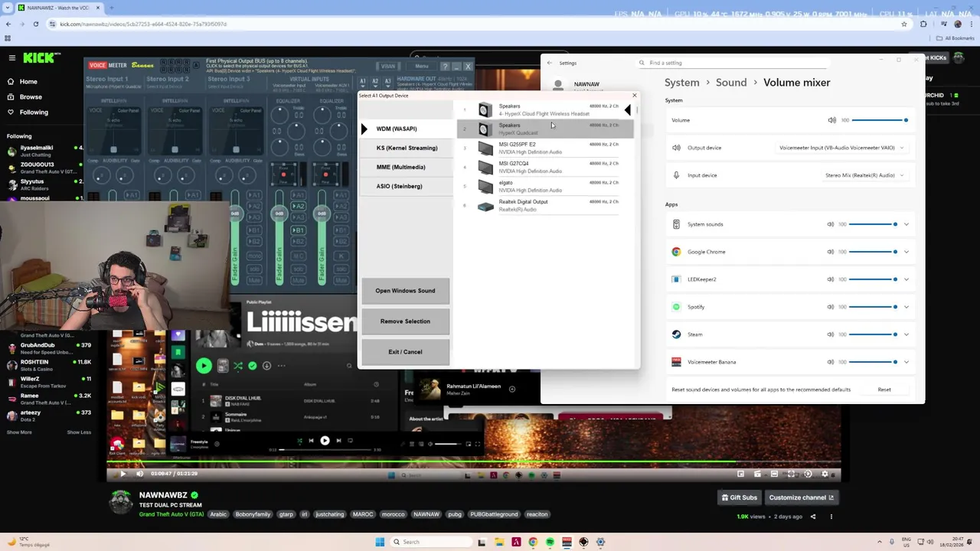Click Open Windows Sound button
This screenshot has width=980, height=551.
(405, 291)
